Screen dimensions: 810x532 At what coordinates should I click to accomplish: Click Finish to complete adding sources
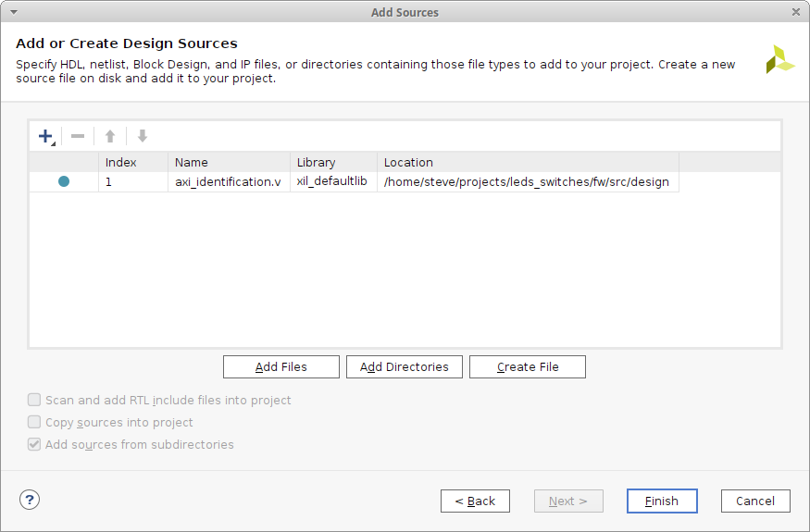(661, 501)
